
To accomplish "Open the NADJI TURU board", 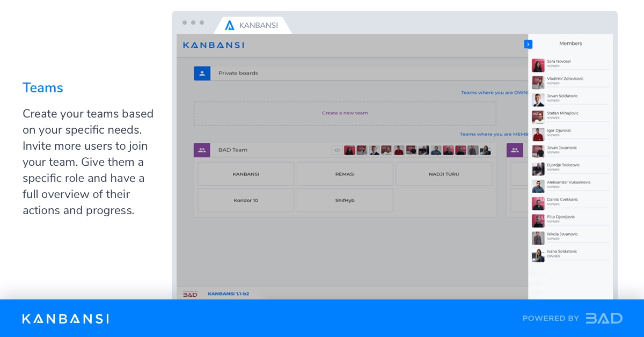I will [444, 174].
